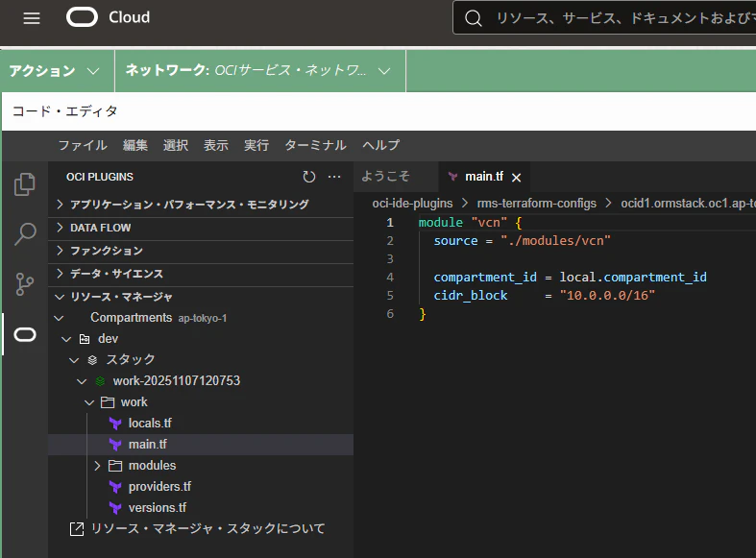Click the oci-ide-plugins breadcrumb
The width and height of the screenshot is (756, 558).
pyautogui.click(x=412, y=204)
